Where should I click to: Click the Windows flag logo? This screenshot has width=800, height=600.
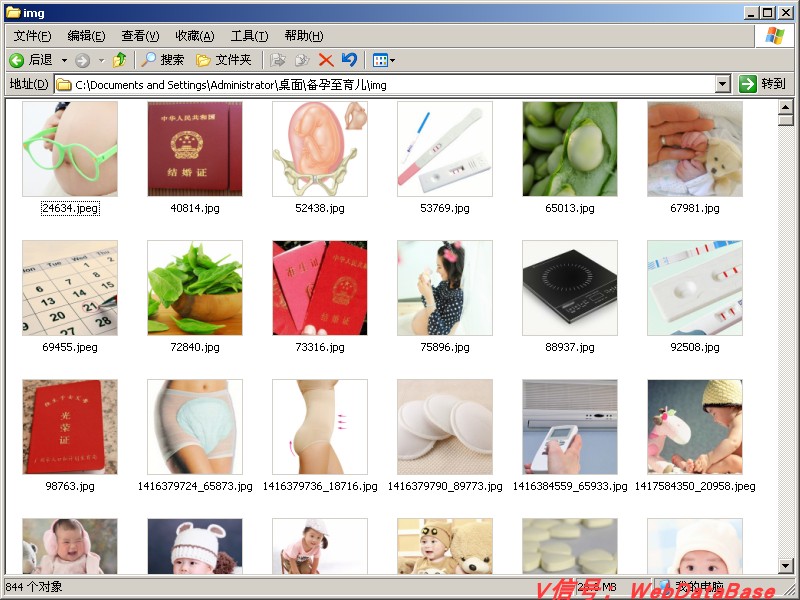pos(774,36)
